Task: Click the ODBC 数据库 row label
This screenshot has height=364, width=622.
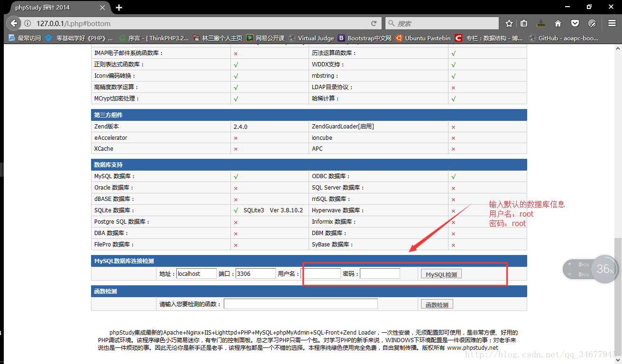Action: coord(332,176)
